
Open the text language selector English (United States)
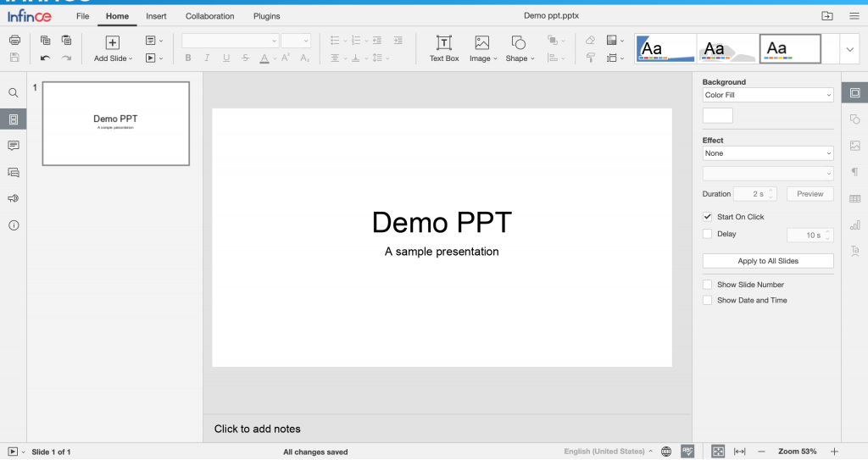(x=608, y=452)
